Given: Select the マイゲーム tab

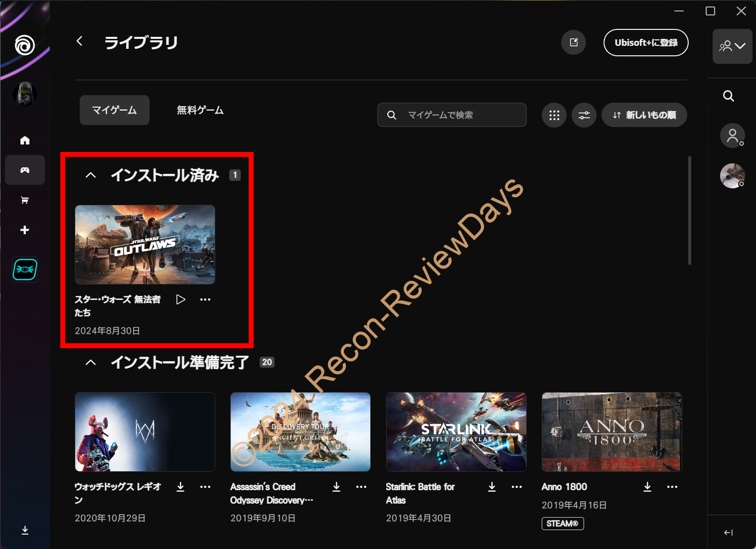Looking at the screenshot, I should click(x=115, y=110).
